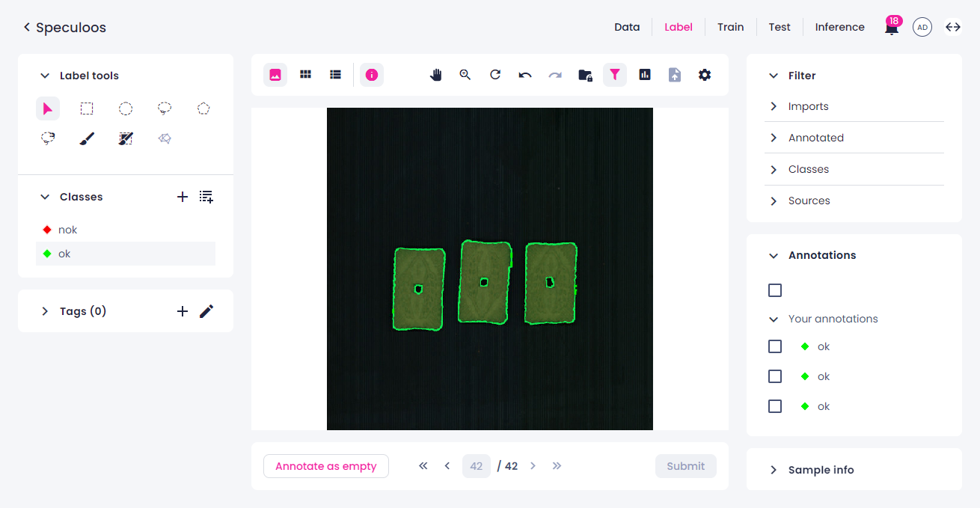
Task: Click Annotate as empty button
Action: point(326,466)
